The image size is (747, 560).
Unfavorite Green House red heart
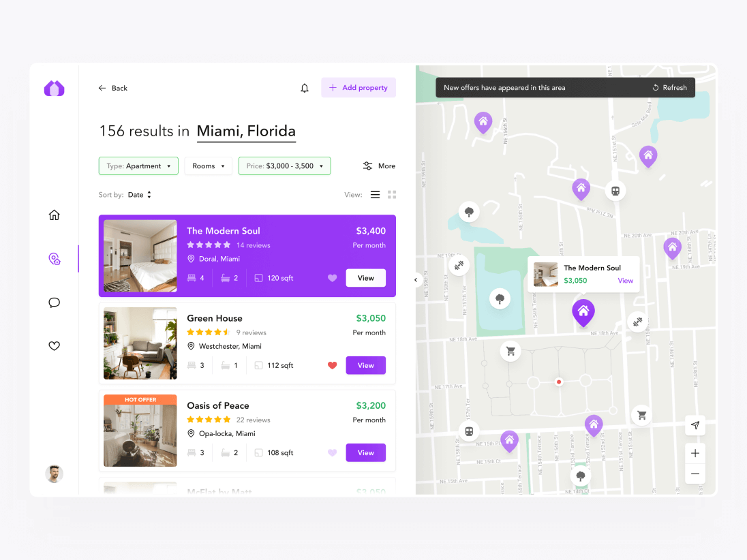coord(333,365)
